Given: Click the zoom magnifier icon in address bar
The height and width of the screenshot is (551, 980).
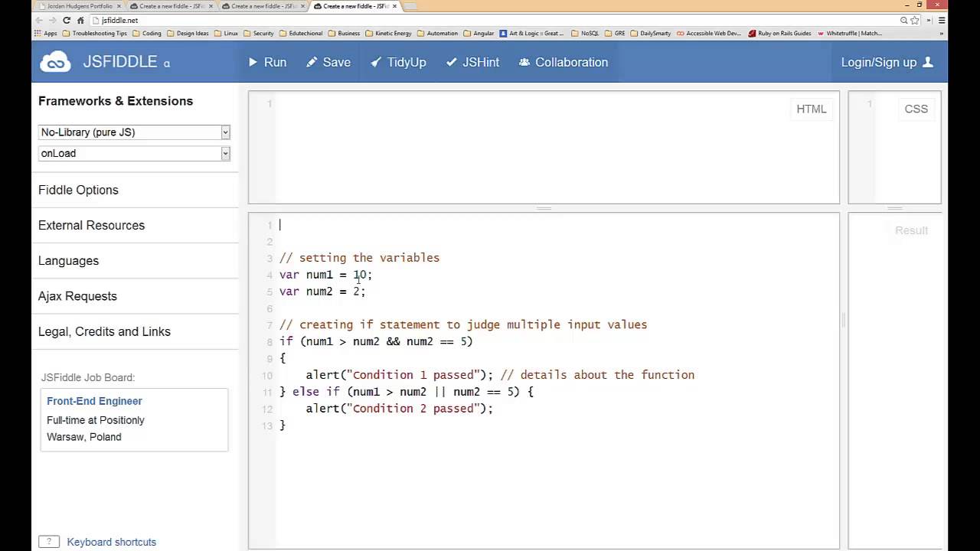Looking at the screenshot, I should [904, 21].
